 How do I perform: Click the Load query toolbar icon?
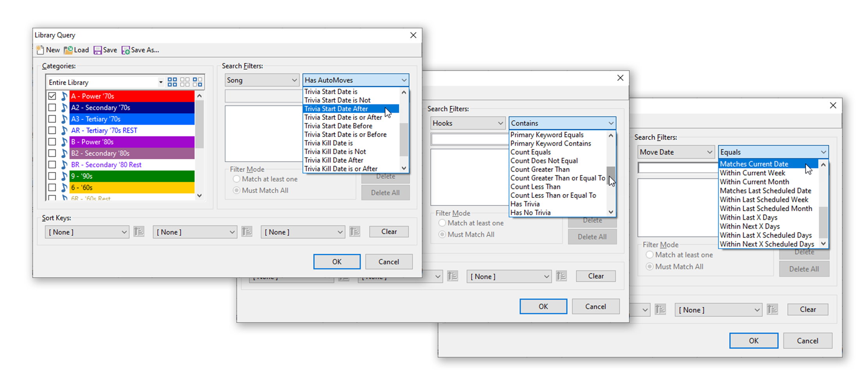(68, 50)
